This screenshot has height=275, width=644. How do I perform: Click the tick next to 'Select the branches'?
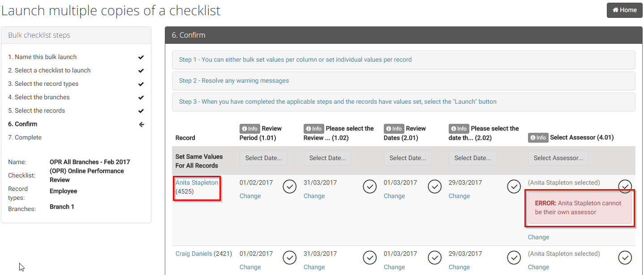[141, 97]
